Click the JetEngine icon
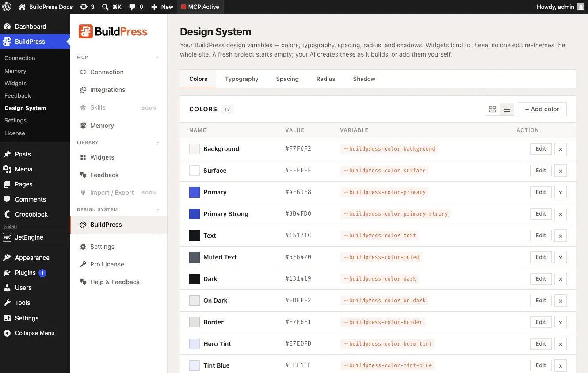This screenshot has height=373, width=588. pyautogui.click(x=7, y=237)
